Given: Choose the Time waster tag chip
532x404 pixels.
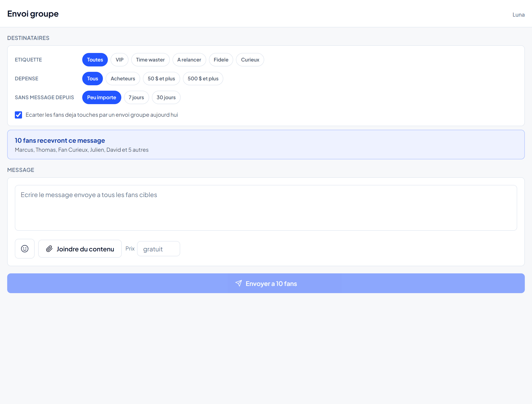Looking at the screenshot, I should (150, 60).
